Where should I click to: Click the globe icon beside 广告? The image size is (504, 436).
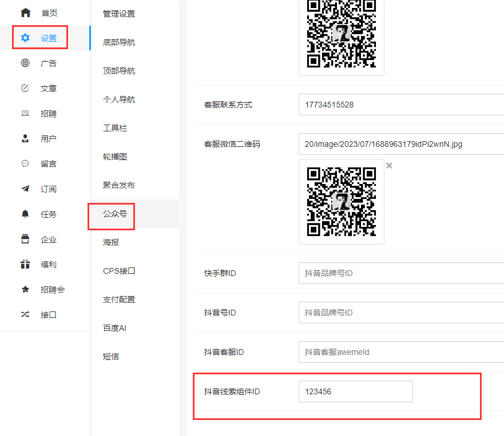25,63
